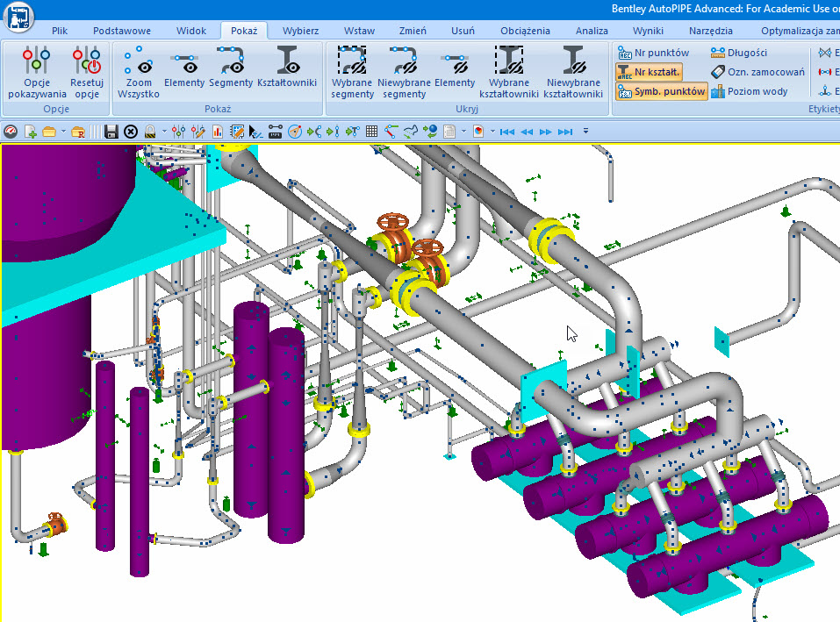Click the arrow cursor select icon

(255, 131)
